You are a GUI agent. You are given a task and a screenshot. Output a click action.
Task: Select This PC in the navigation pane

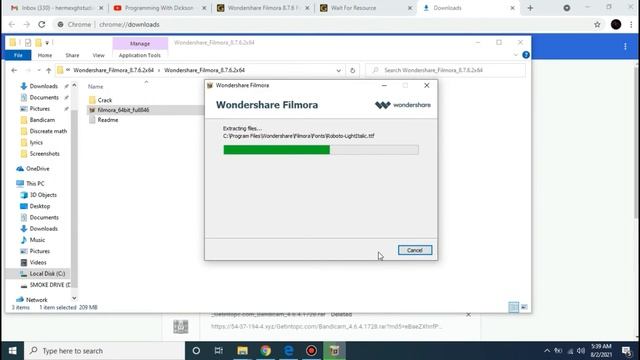[x=35, y=184]
